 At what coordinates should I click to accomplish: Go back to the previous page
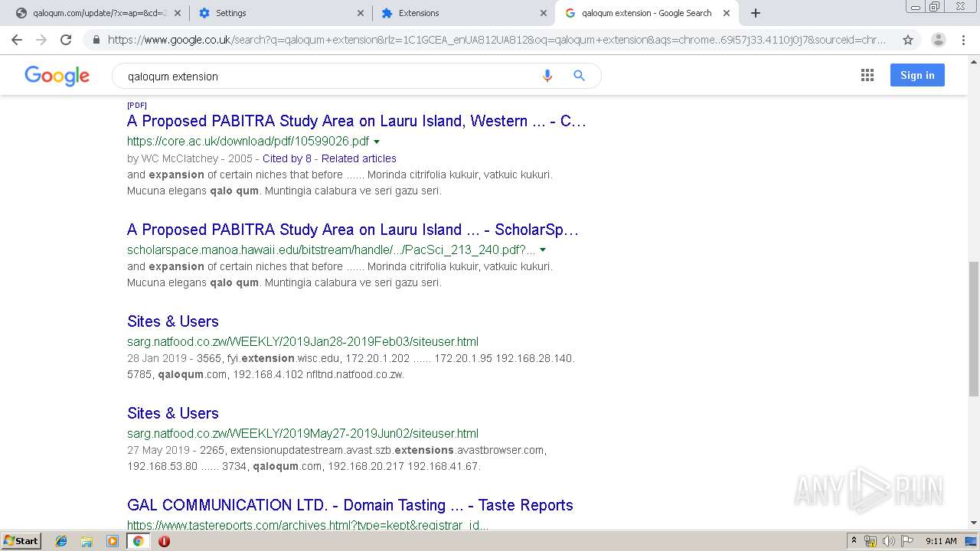pyautogui.click(x=17, y=40)
